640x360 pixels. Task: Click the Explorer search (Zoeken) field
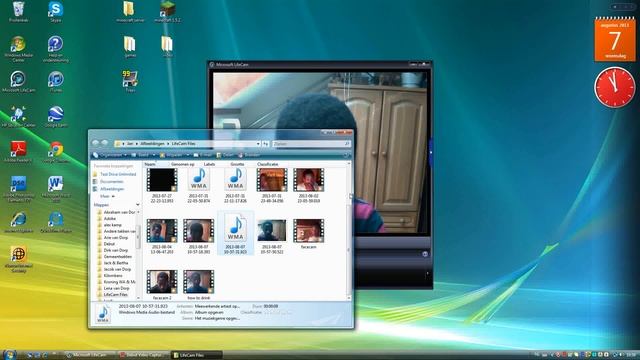click(x=311, y=144)
